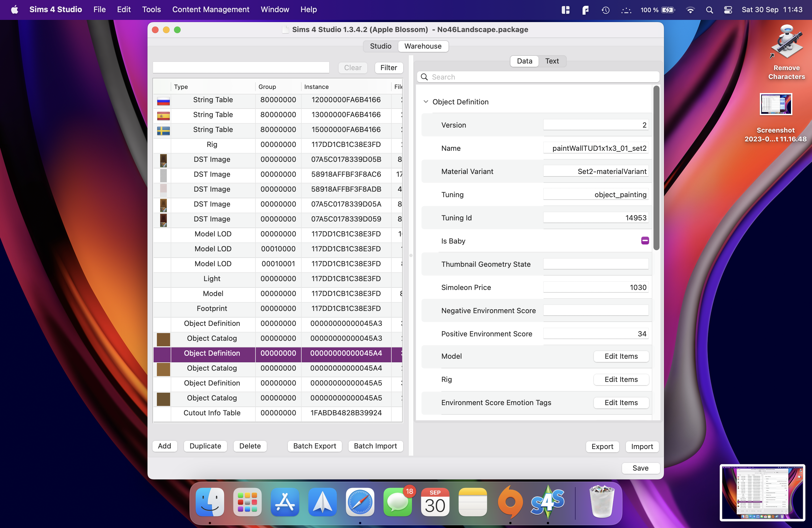
Task: Open the Content Management menu
Action: point(210,10)
